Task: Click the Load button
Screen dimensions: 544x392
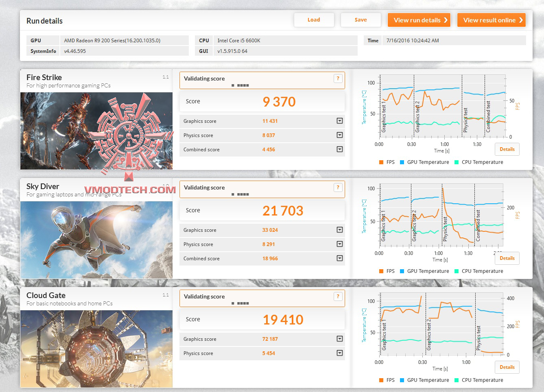Action: point(314,20)
